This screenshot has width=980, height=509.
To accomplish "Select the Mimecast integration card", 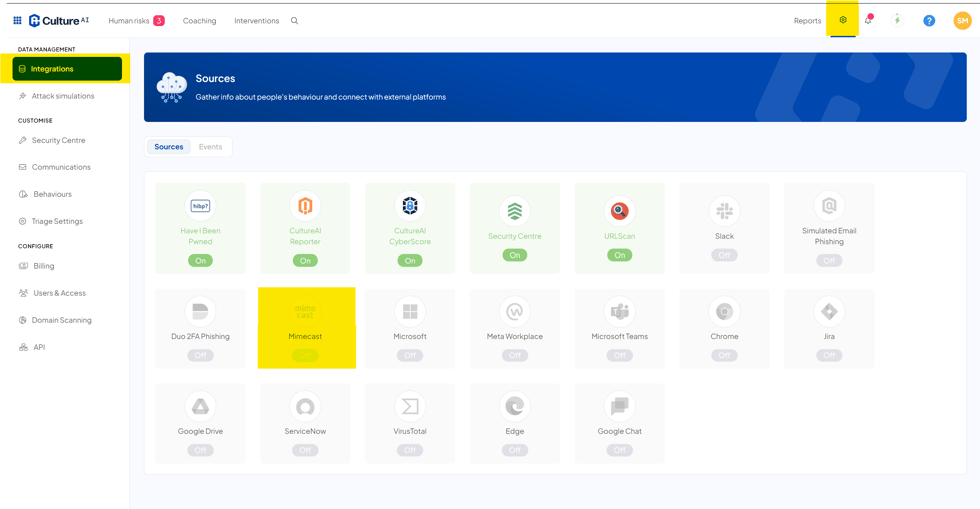I will point(306,327).
